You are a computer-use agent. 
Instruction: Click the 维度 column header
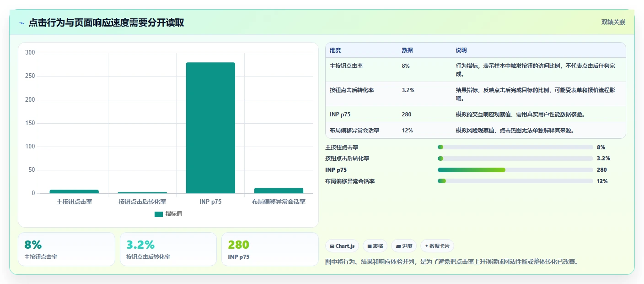point(335,50)
